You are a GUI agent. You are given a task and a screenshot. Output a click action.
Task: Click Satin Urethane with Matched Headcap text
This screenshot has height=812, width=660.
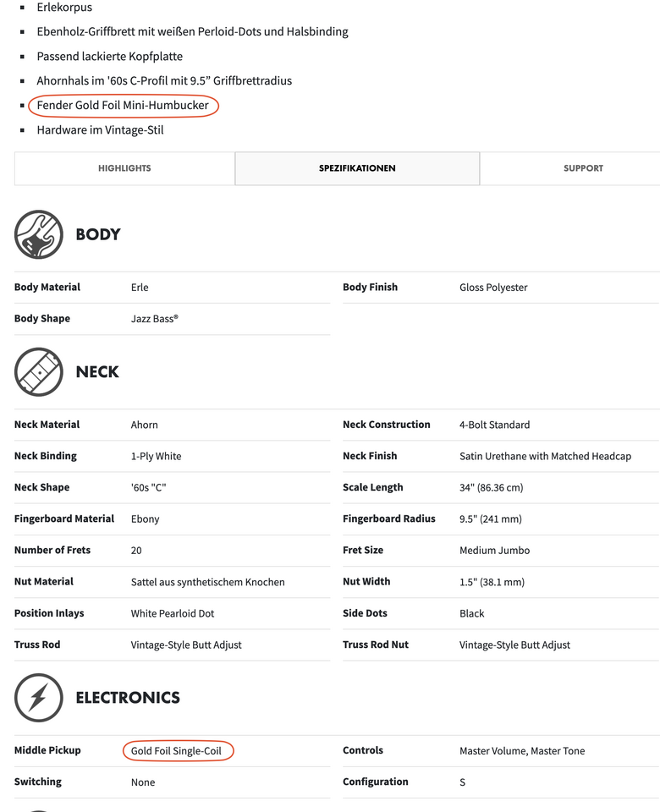[x=545, y=456]
